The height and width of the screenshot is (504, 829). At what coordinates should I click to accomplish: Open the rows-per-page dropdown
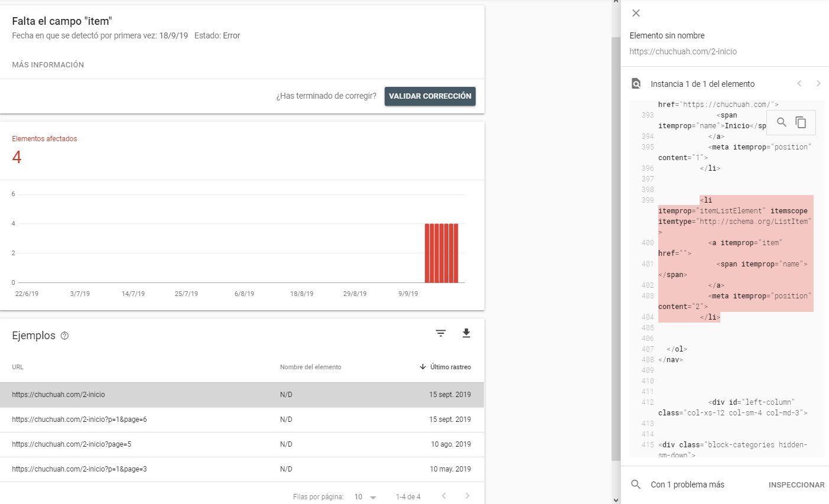[x=365, y=497]
